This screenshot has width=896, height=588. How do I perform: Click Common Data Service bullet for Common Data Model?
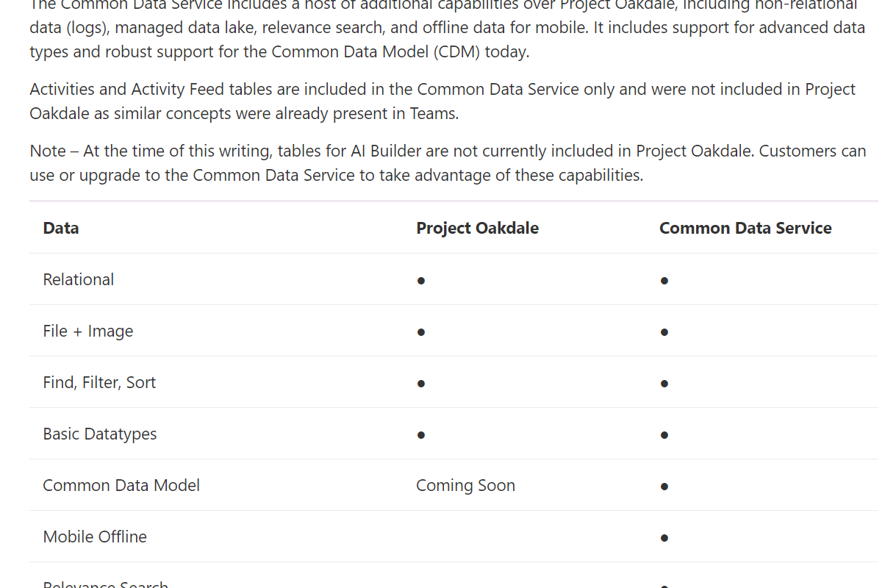[x=664, y=487]
